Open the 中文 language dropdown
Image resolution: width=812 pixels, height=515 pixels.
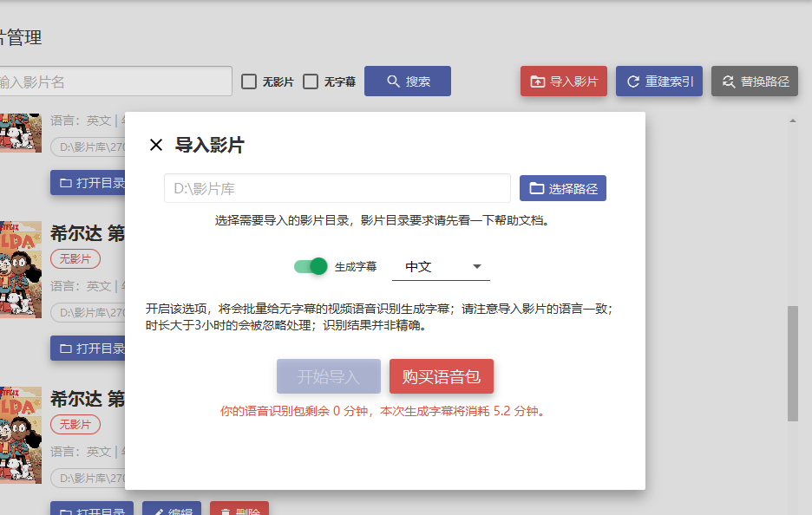point(441,266)
